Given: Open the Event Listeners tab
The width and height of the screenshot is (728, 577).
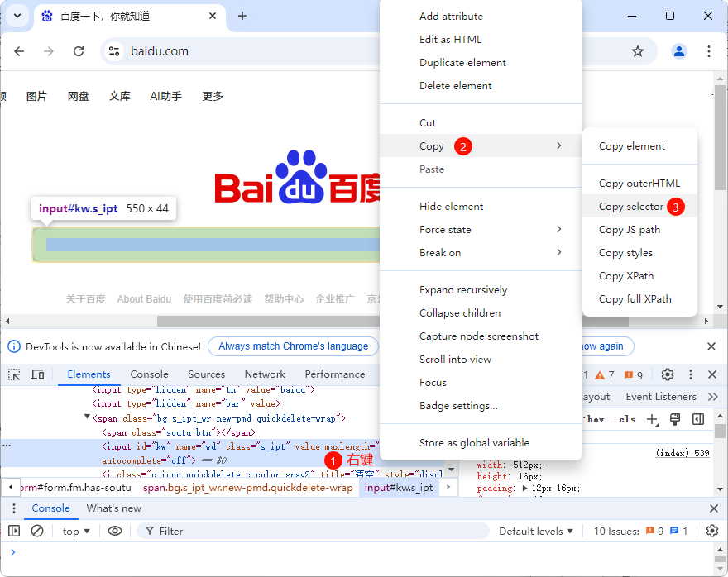Looking at the screenshot, I should coord(661,397).
